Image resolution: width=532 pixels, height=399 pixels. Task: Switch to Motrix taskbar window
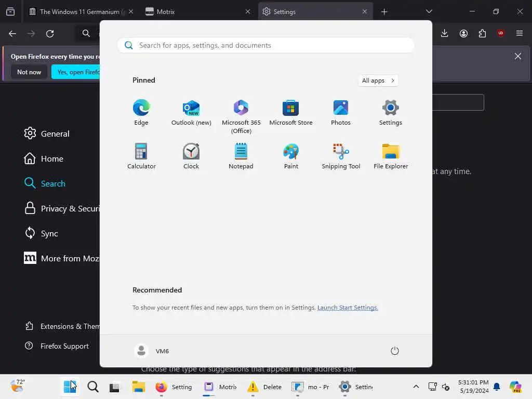click(x=221, y=387)
